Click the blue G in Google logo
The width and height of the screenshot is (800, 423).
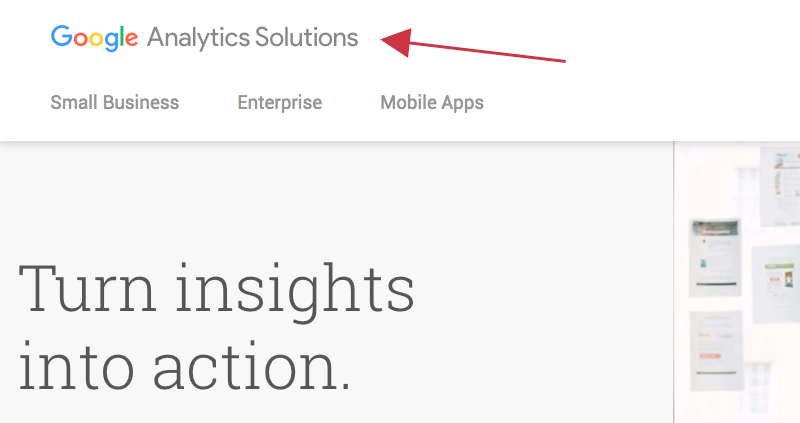click(62, 38)
